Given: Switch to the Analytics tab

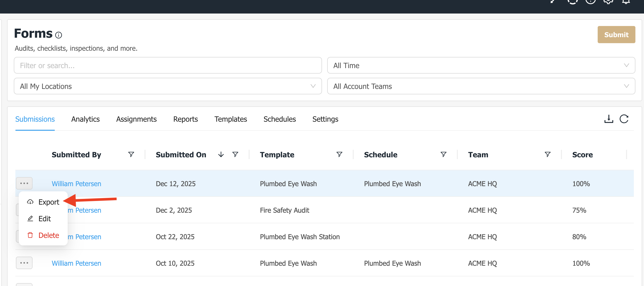Looking at the screenshot, I should 85,119.
